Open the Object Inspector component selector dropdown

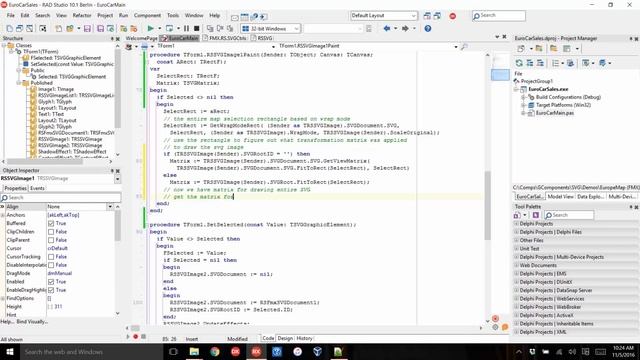coord(117,179)
